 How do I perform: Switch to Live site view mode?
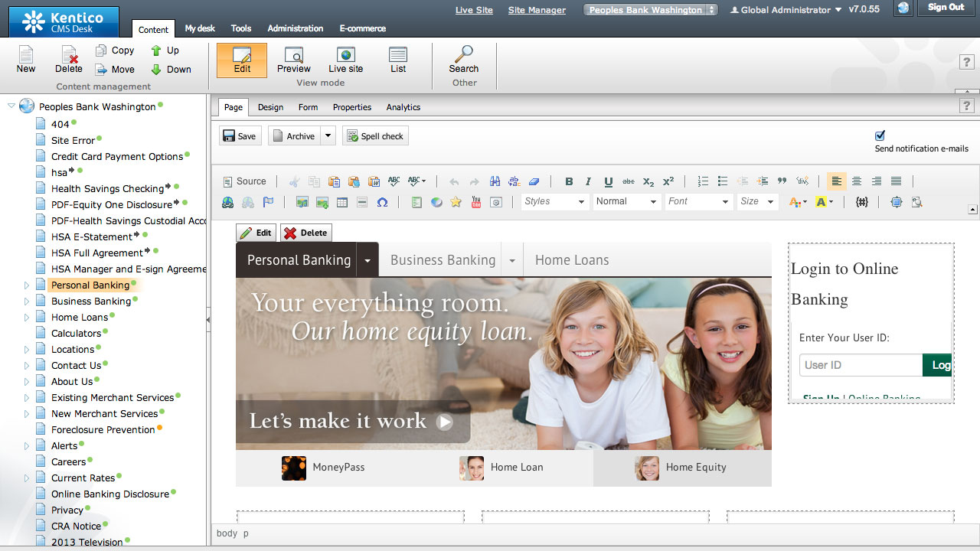pos(345,61)
